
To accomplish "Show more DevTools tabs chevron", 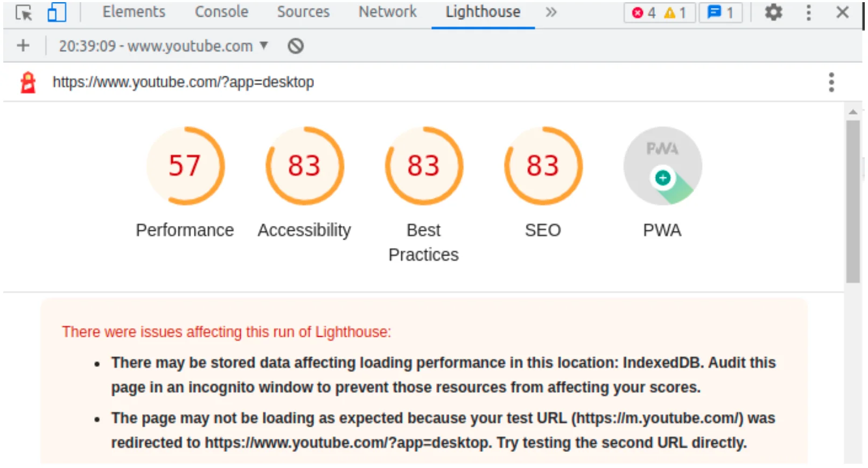I will click(x=551, y=12).
